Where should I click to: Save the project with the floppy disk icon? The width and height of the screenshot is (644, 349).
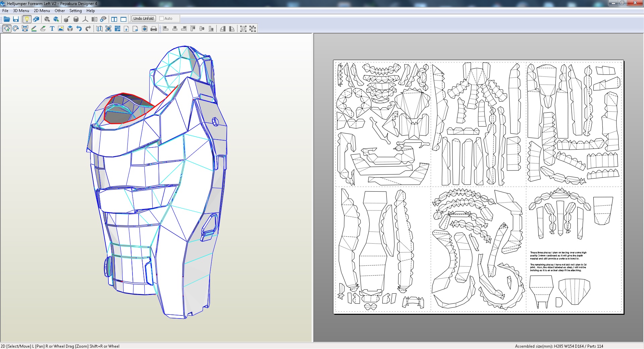[x=16, y=19]
